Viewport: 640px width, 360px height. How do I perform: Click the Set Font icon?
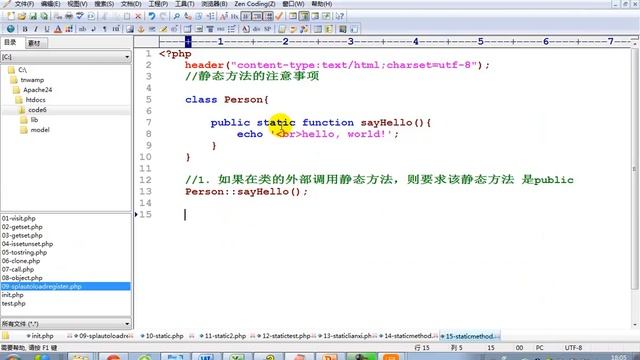(224, 16)
